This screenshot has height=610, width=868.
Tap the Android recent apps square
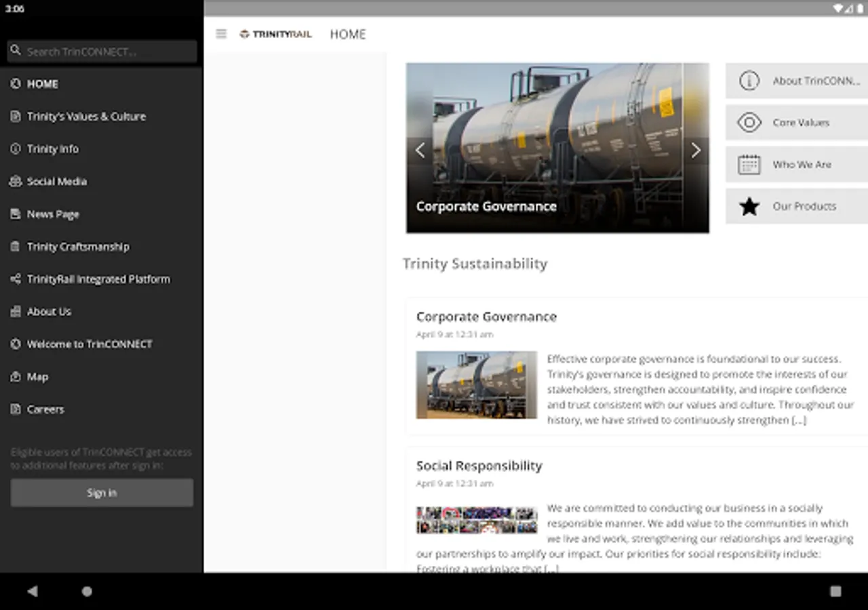(x=835, y=591)
